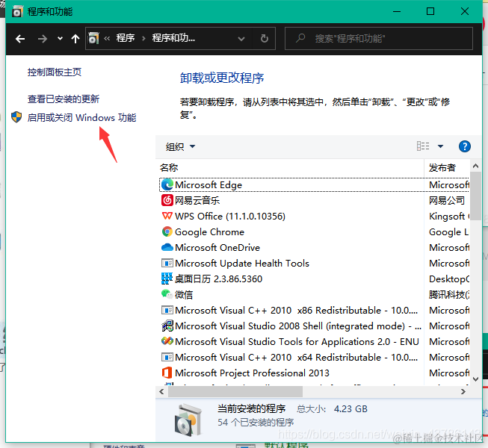Click the horizontal scrollbar right arrow
The width and height of the screenshot is (488, 448).
tap(463, 392)
